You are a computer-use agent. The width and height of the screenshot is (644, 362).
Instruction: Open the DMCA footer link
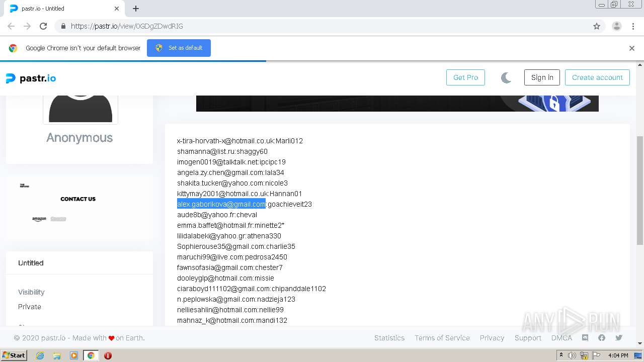pyautogui.click(x=561, y=338)
